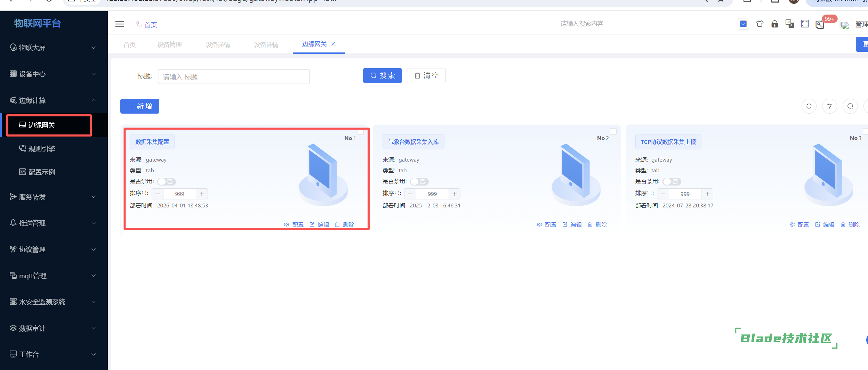Image resolution: width=868 pixels, height=370 pixels.
Task: Click the 新增 button
Action: tap(139, 106)
